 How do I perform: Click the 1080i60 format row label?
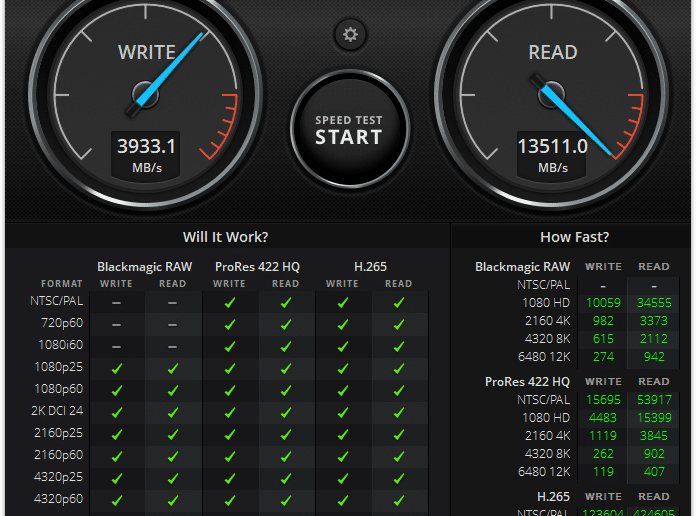coord(61,345)
